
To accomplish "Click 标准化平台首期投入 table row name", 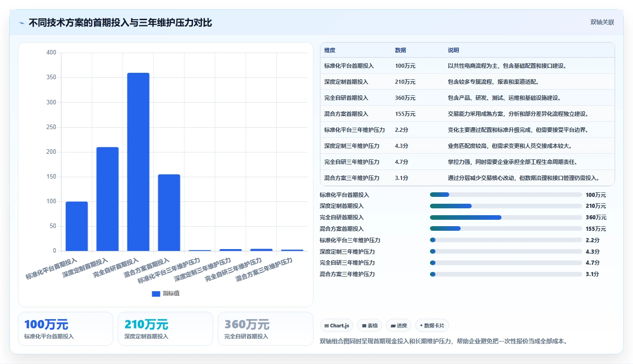I will click(349, 66).
